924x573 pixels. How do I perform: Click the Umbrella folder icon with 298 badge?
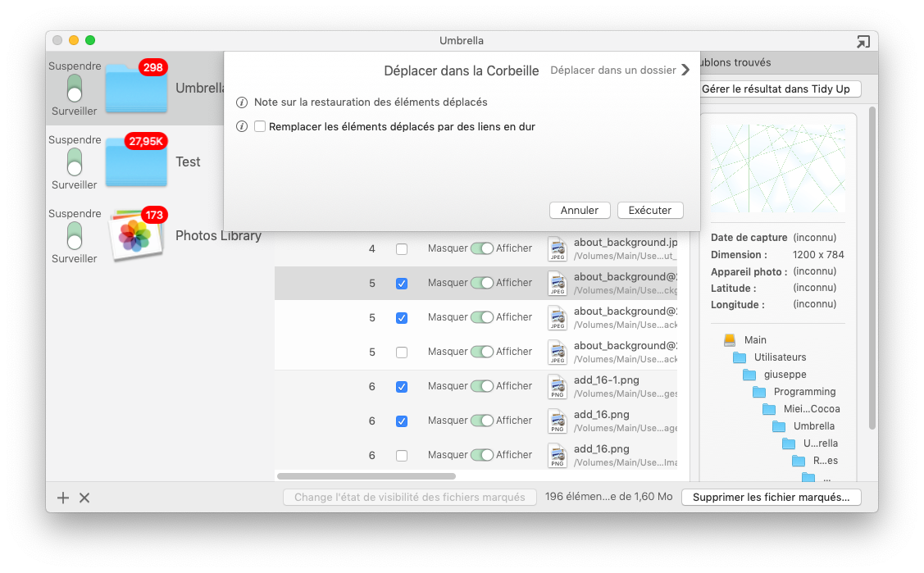(136, 89)
